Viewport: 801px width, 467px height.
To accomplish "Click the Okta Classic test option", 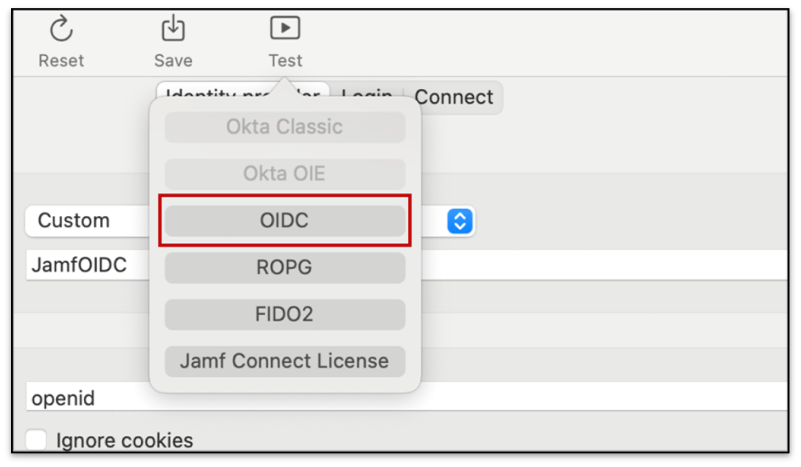I will (285, 127).
